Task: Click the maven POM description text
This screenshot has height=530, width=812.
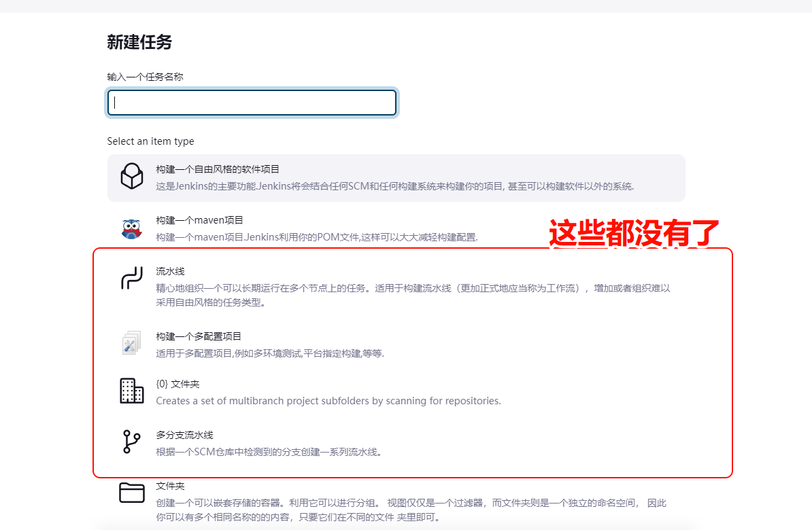Action: point(317,237)
